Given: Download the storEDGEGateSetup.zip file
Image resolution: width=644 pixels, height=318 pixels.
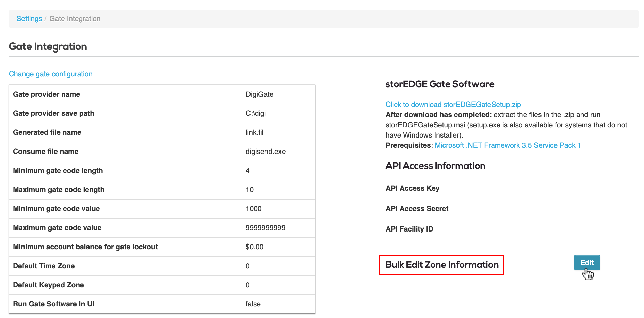Looking at the screenshot, I should tap(453, 104).
